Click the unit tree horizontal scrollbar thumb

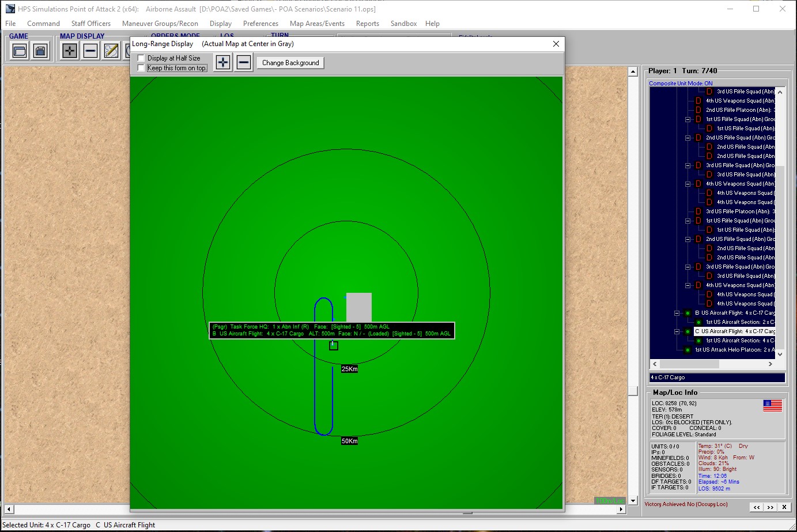[x=689, y=364]
